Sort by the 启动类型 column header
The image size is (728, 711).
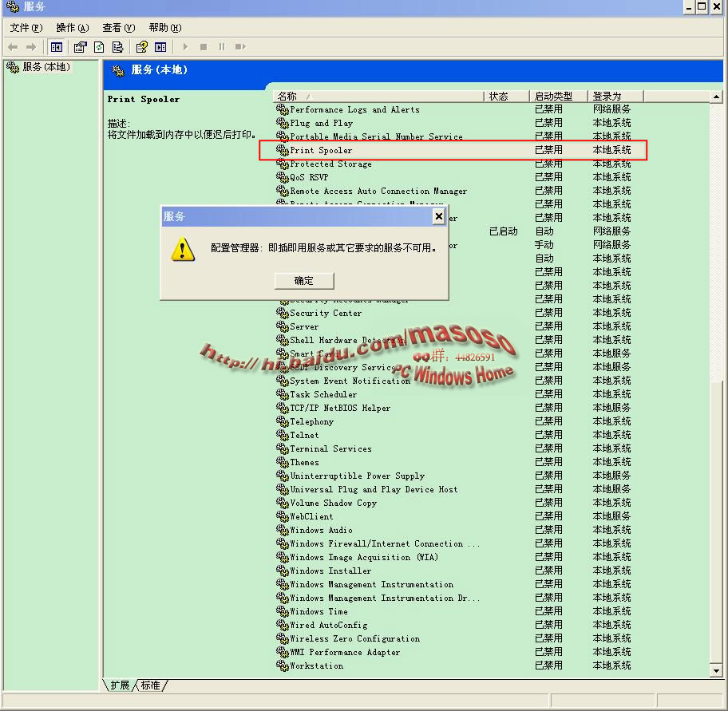click(559, 96)
